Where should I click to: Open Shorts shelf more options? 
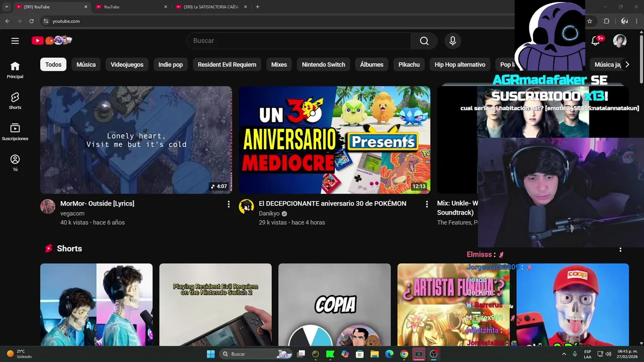(x=620, y=249)
